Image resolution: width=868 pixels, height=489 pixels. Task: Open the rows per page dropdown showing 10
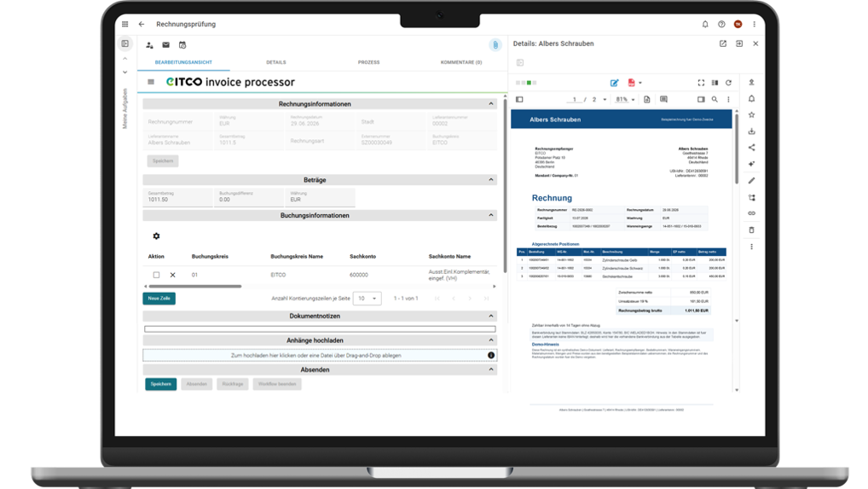[367, 299]
